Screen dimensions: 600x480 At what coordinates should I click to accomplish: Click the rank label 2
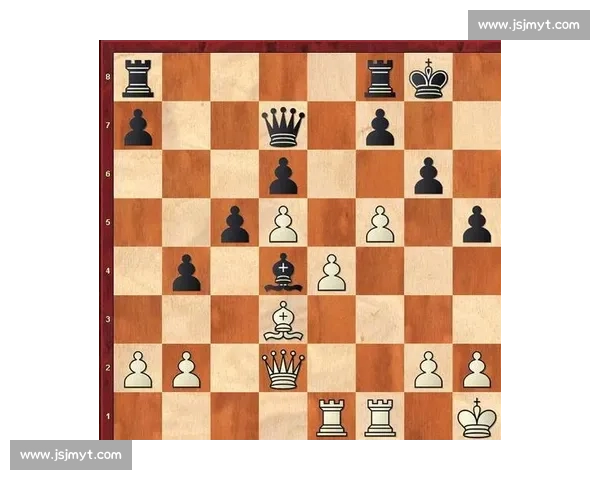108,367
